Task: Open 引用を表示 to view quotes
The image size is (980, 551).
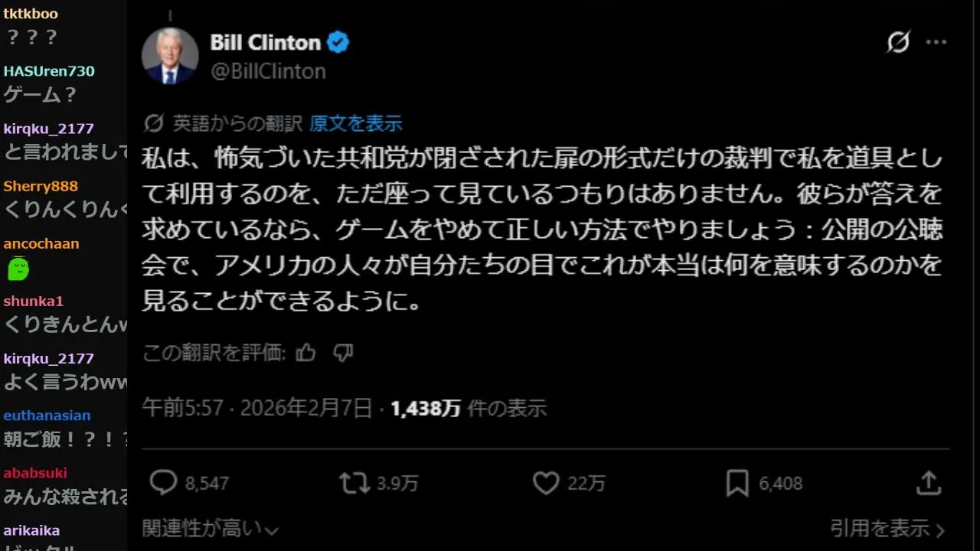Action: coord(887,528)
